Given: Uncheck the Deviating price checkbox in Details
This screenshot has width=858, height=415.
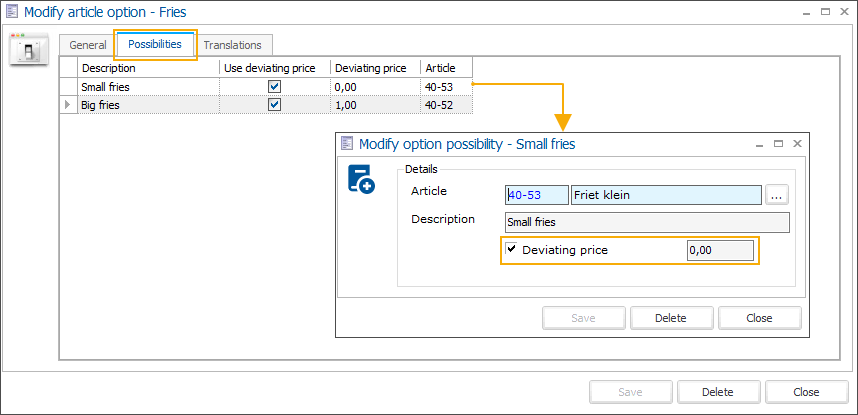Looking at the screenshot, I should [x=513, y=250].
